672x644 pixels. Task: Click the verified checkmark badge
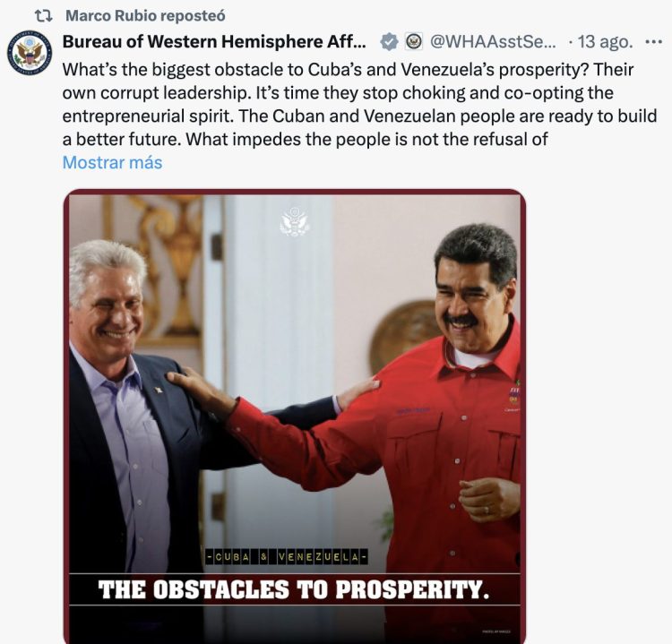[389, 42]
